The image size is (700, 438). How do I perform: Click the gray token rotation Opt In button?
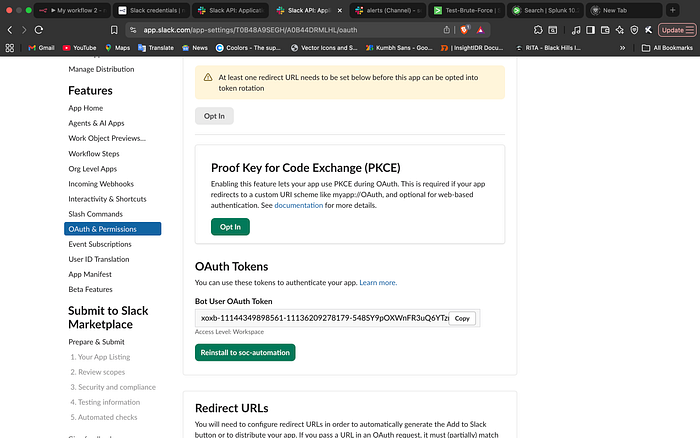tap(214, 116)
